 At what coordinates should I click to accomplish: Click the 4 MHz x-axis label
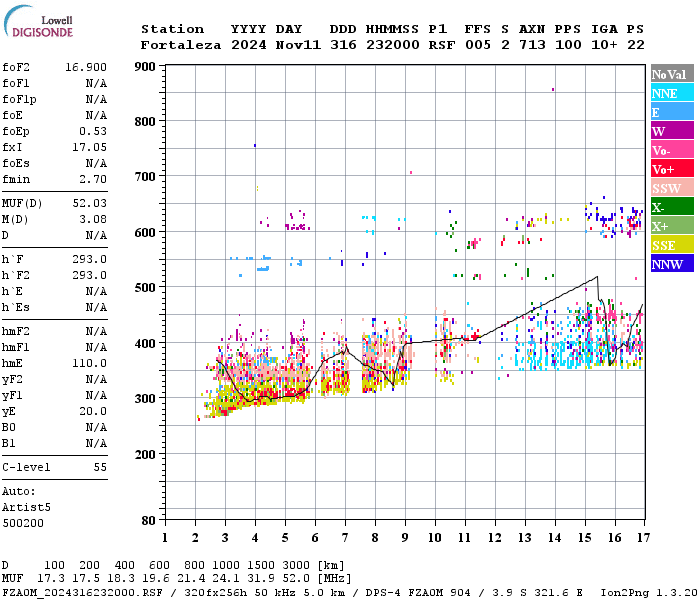[x=255, y=538]
